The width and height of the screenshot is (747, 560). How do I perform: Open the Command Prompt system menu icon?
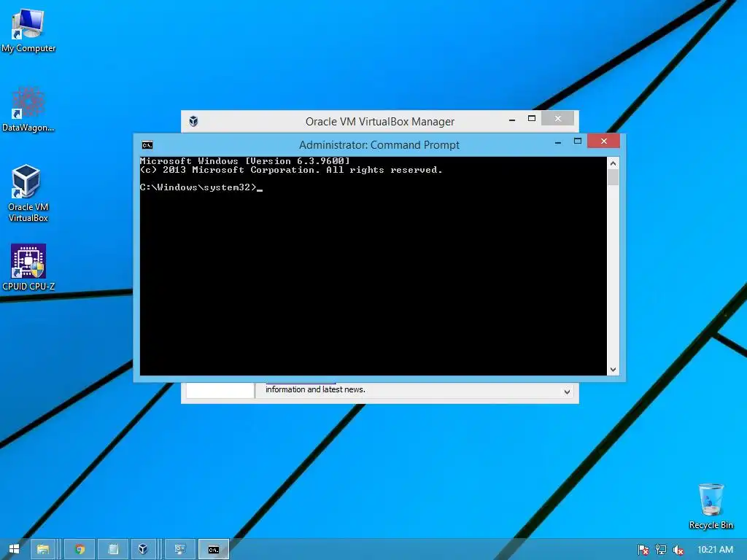[x=147, y=145]
